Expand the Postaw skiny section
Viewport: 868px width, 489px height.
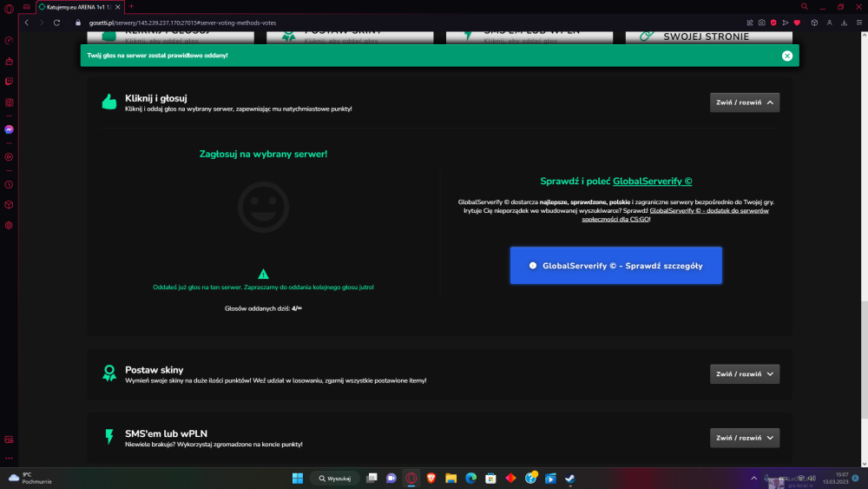click(x=745, y=373)
